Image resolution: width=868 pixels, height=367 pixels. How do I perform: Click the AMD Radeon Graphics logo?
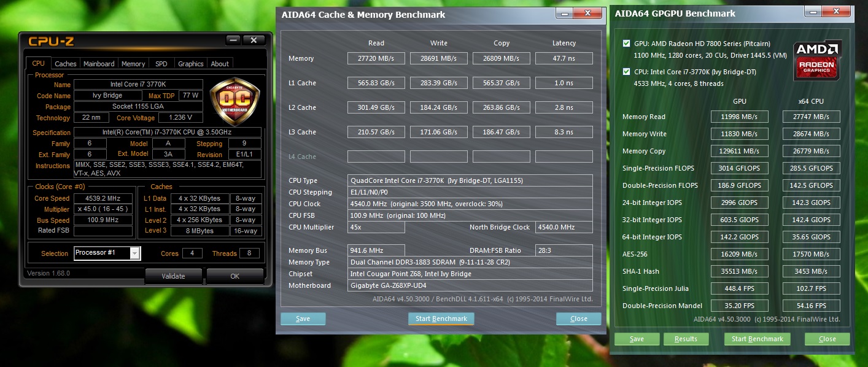[x=817, y=61]
